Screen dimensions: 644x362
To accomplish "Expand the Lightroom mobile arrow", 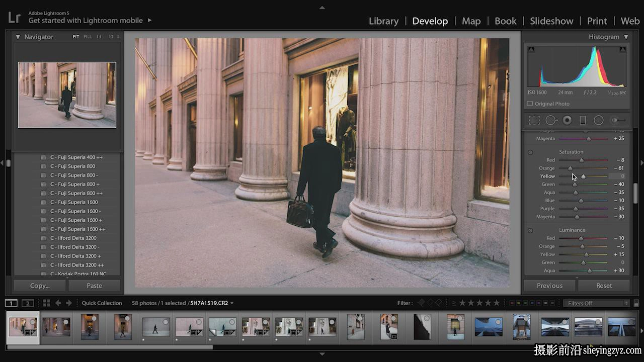I will click(x=149, y=21).
